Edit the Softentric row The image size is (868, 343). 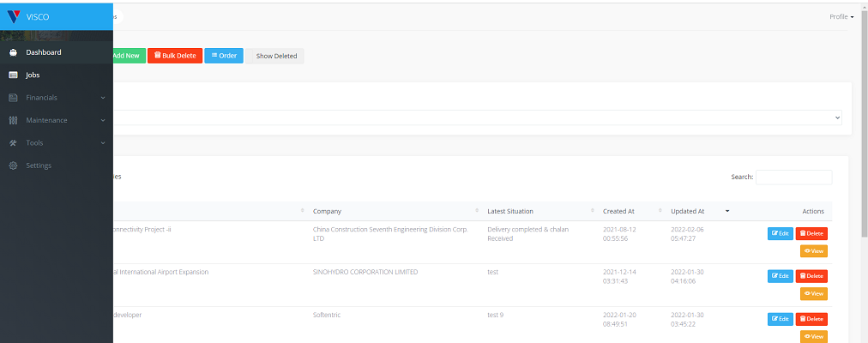click(x=781, y=319)
